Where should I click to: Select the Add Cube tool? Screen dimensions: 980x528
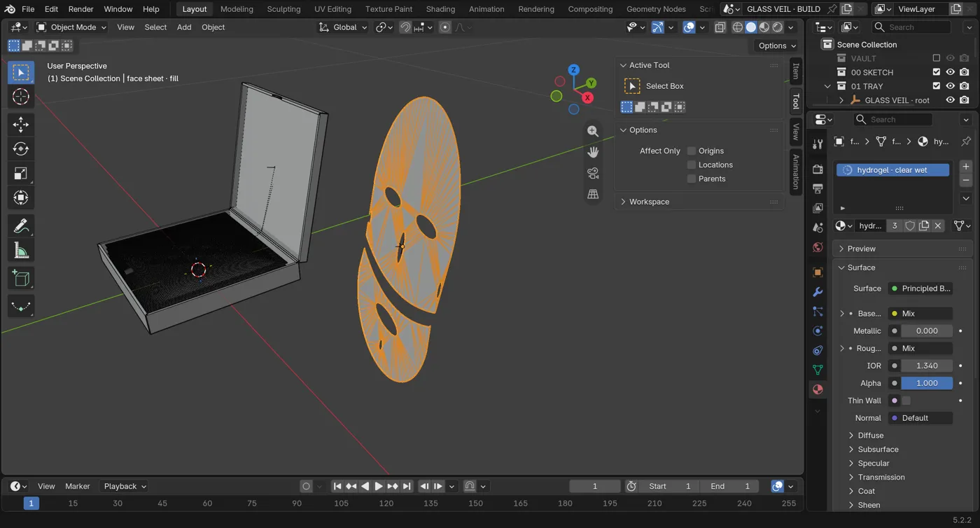tap(21, 279)
